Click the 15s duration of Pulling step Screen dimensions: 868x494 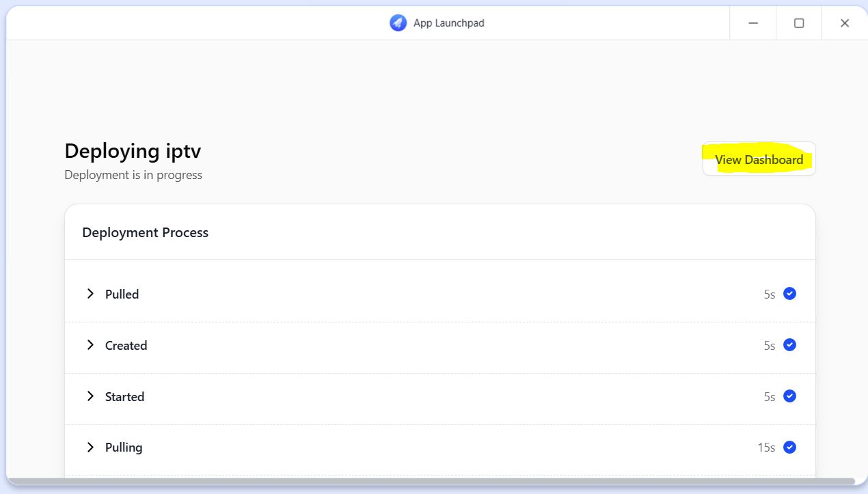tap(766, 448)
